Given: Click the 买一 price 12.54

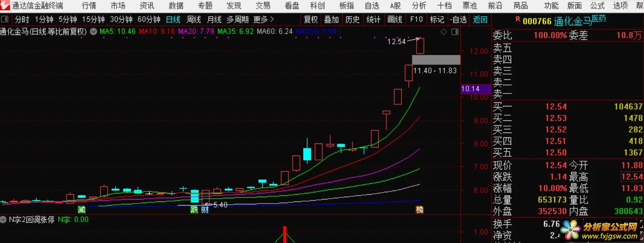Looking at the screenshot, I should click(x=556, y=107).
